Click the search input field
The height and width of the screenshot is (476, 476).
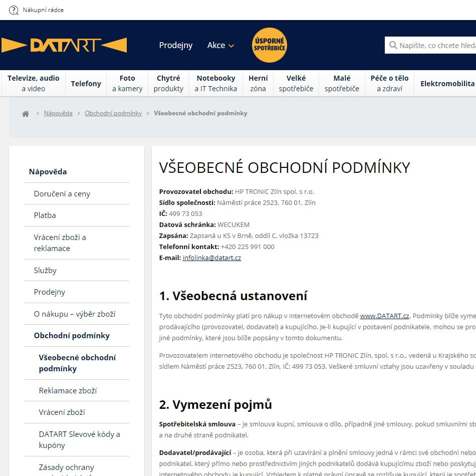pos(436,46)
